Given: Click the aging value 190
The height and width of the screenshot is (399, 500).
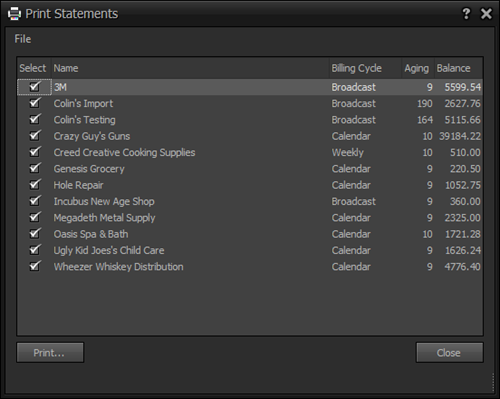Looking at the screenshot, I should pos(425,104).
